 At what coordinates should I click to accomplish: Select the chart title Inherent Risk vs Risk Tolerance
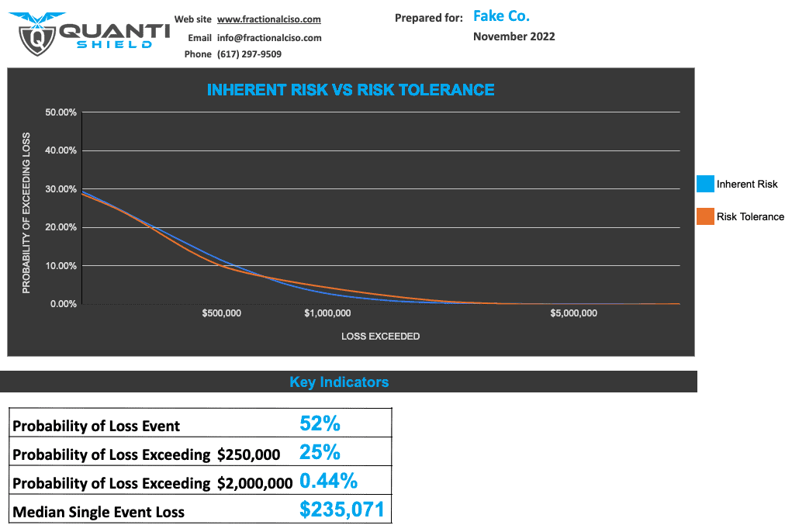click(x=351, y=90)
